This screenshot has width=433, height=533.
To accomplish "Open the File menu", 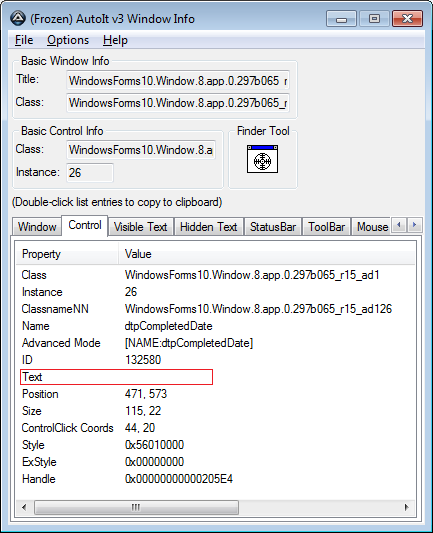I will [x=24, y=40].
